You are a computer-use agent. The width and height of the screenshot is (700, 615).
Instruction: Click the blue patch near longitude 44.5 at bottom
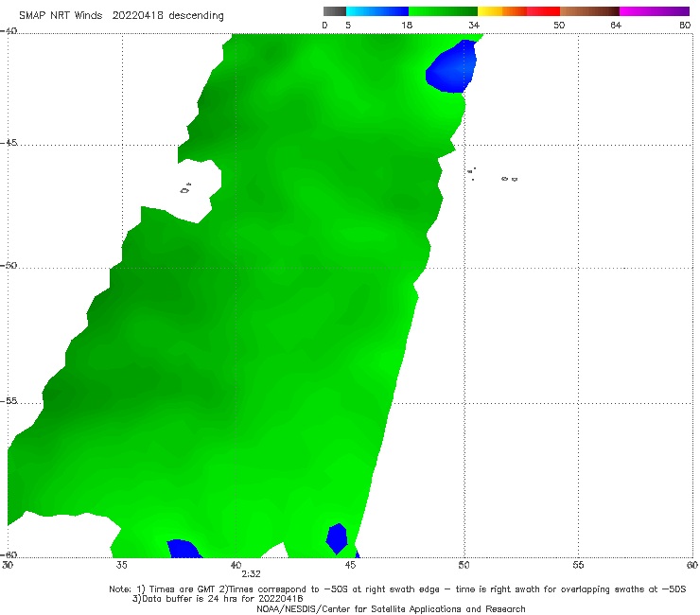tap(337, 537)
